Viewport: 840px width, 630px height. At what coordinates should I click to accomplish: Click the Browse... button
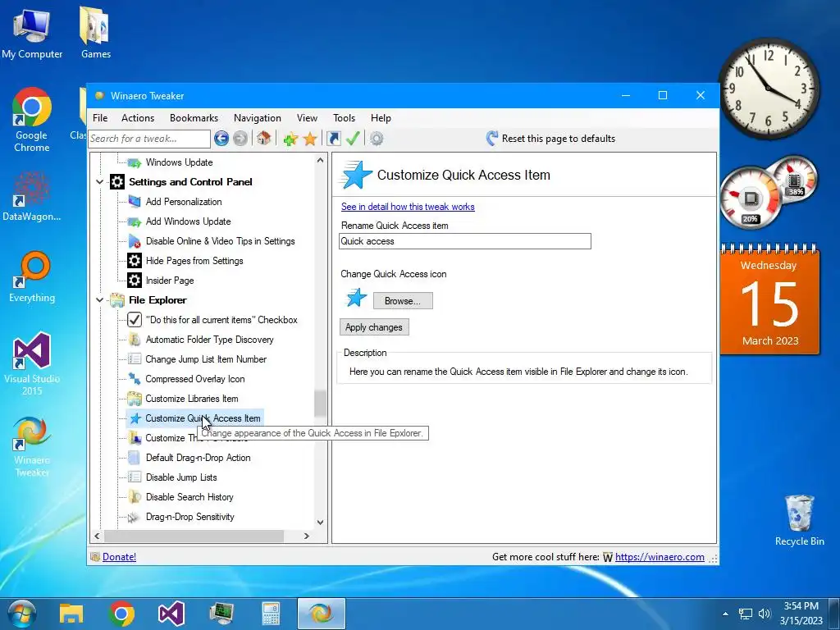(x=403, y=301)
